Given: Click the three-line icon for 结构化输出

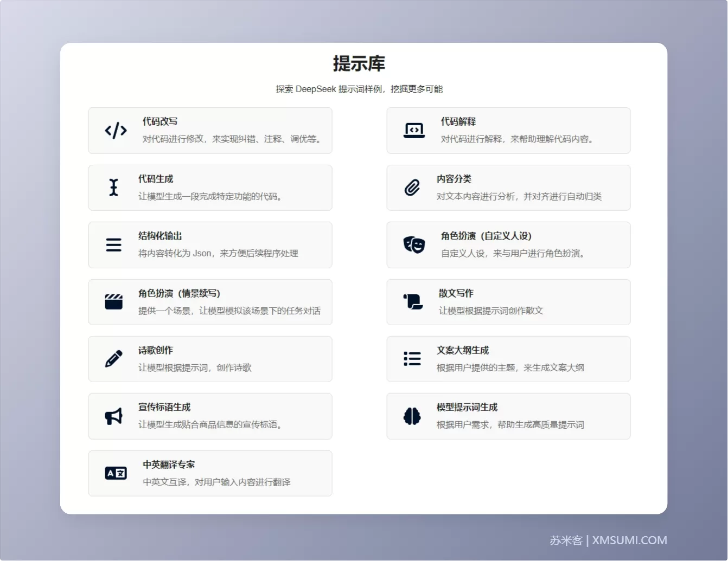Looking at the screenshot, I should tap(113, 245).
